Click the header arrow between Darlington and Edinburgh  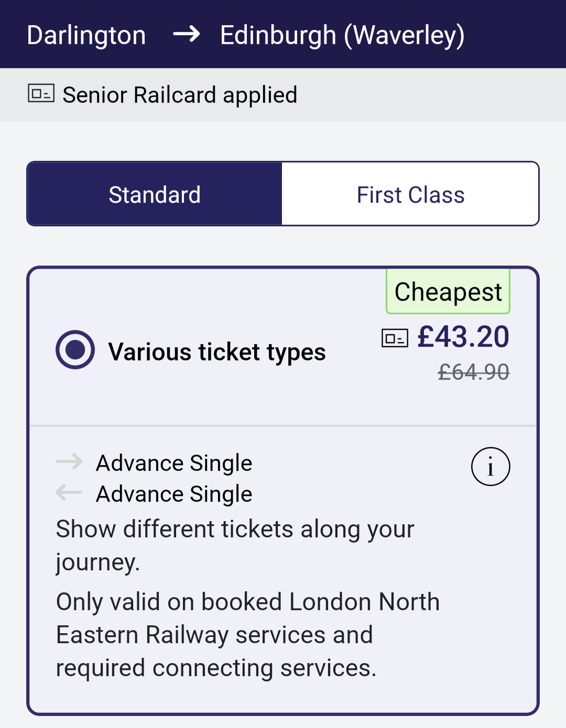[187, 35]
